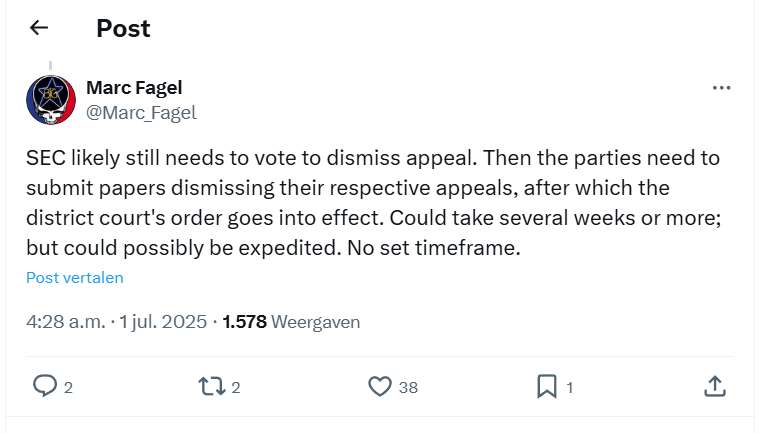Share the post via upload arrow icon
The width and height of the screenshot is (772, 433).
(x=715, y=386)
